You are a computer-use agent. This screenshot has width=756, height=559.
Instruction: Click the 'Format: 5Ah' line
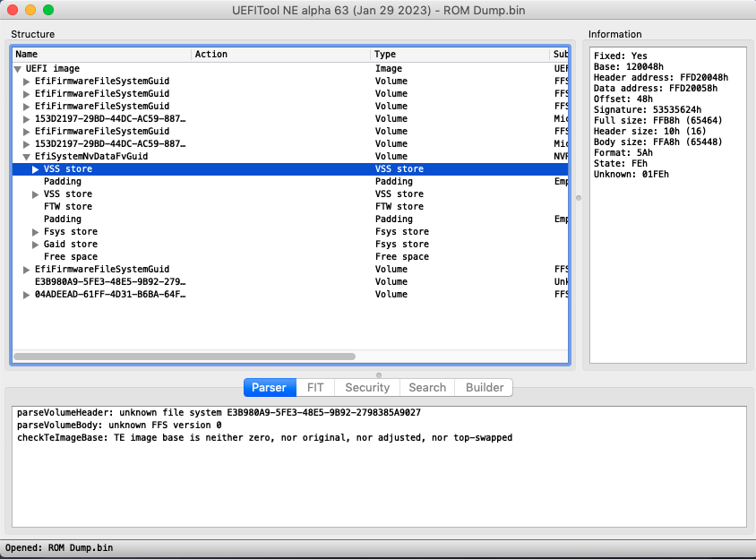coord(623,153)
